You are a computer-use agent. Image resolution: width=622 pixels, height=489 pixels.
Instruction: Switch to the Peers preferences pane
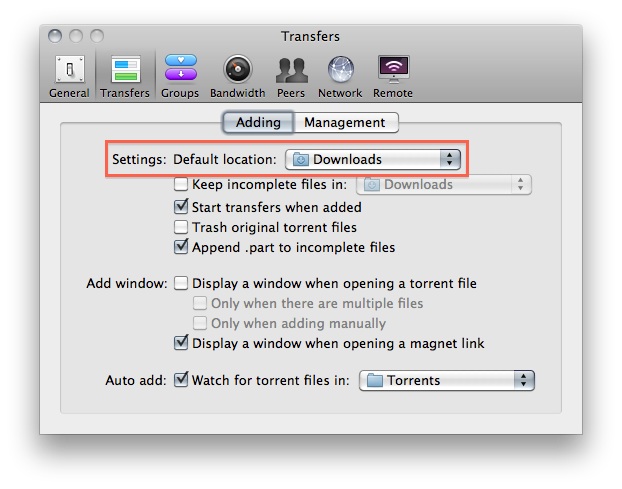tap(291, 76)
